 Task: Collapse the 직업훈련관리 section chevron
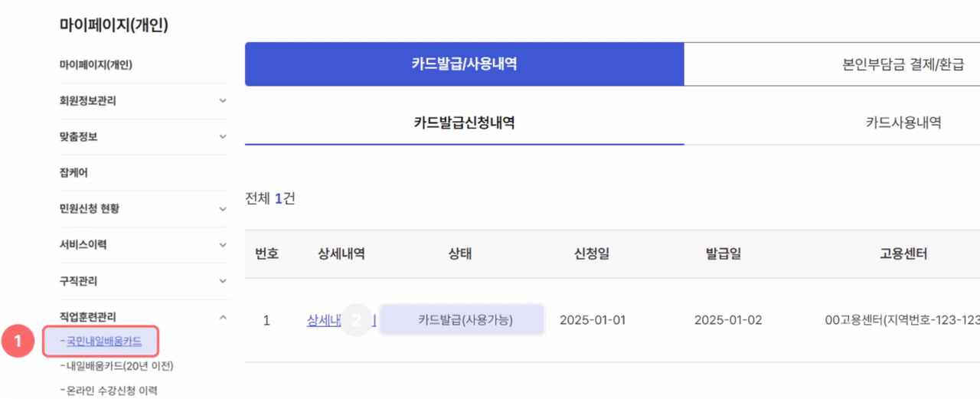(223, 316)
